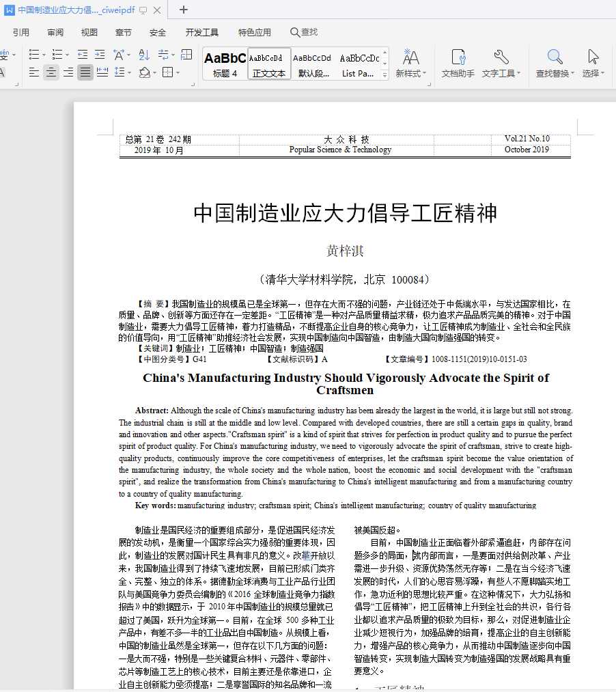Click the header text Vol.21 No.10
The width and height of the screenshot is (616, 692).
click(x=527, y=139)
